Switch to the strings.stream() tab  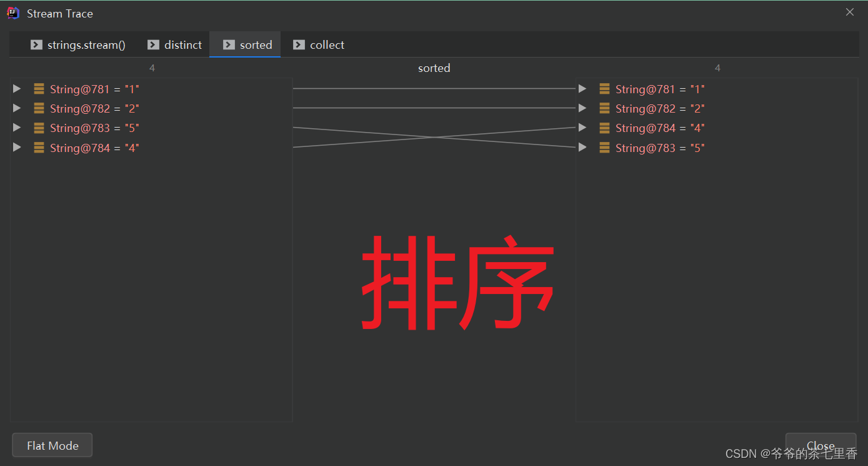[78, 45]
